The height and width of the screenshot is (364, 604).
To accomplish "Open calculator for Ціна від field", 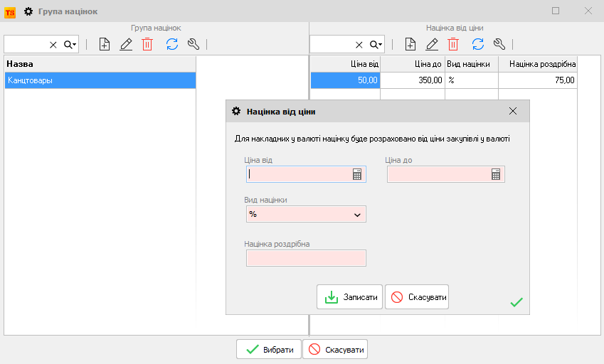I will coord(357,174).
